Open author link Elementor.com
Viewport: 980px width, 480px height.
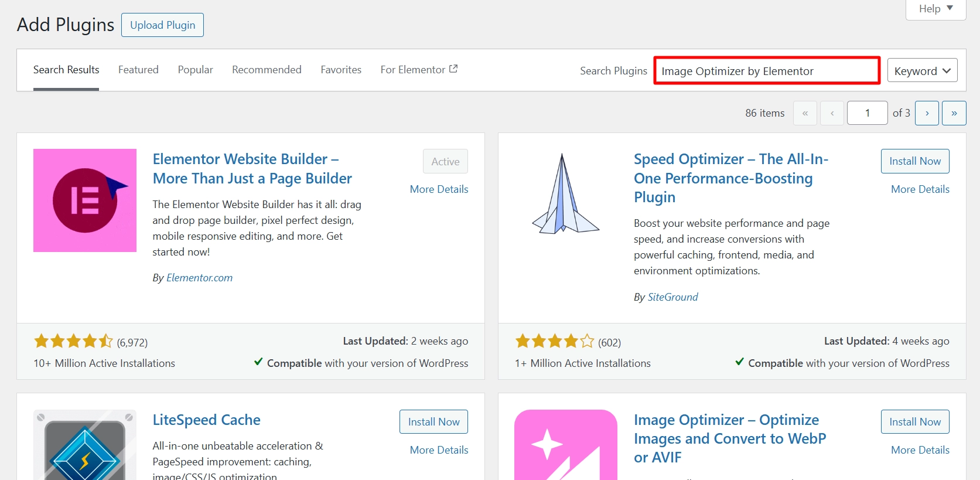click(200, 278)
